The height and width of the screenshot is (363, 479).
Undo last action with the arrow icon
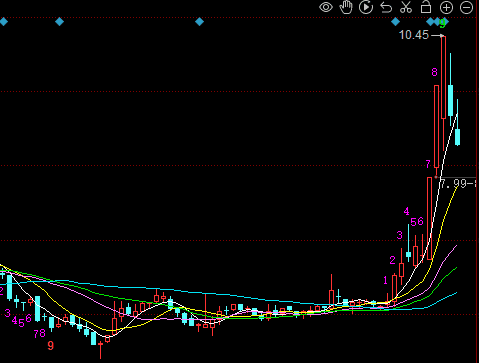pyautogui.click(x=386, y=7)
